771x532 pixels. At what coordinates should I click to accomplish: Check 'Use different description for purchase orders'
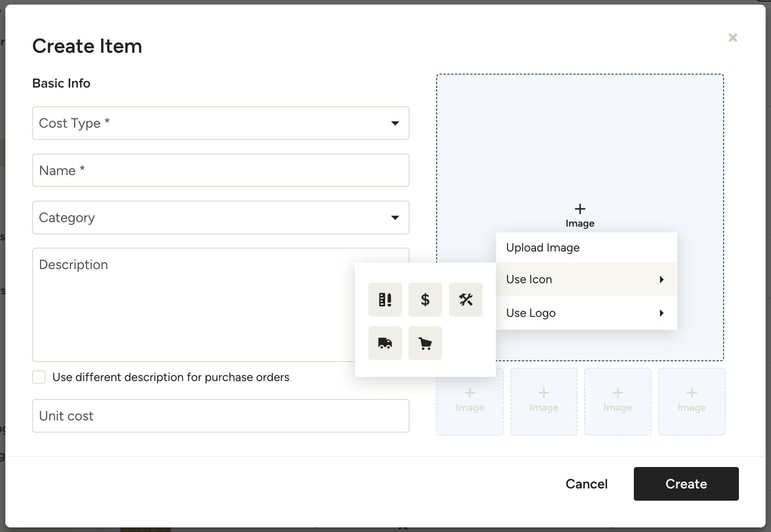[39, 377]
